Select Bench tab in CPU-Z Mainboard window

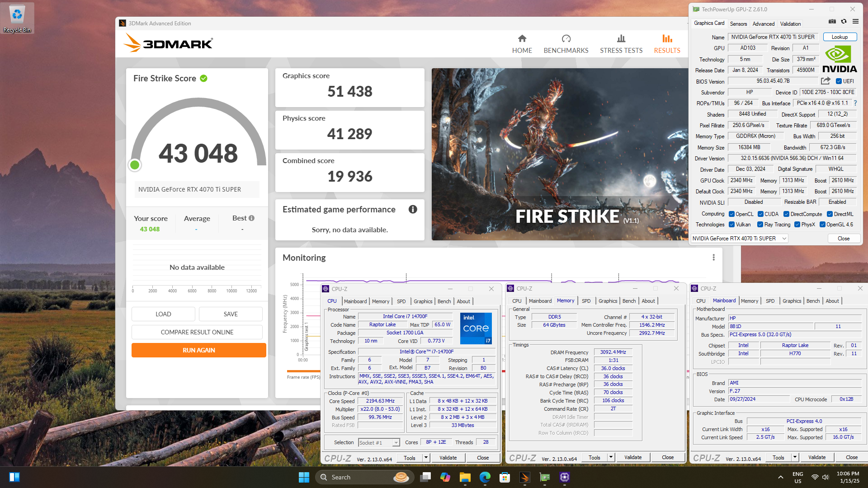point(813,301)
